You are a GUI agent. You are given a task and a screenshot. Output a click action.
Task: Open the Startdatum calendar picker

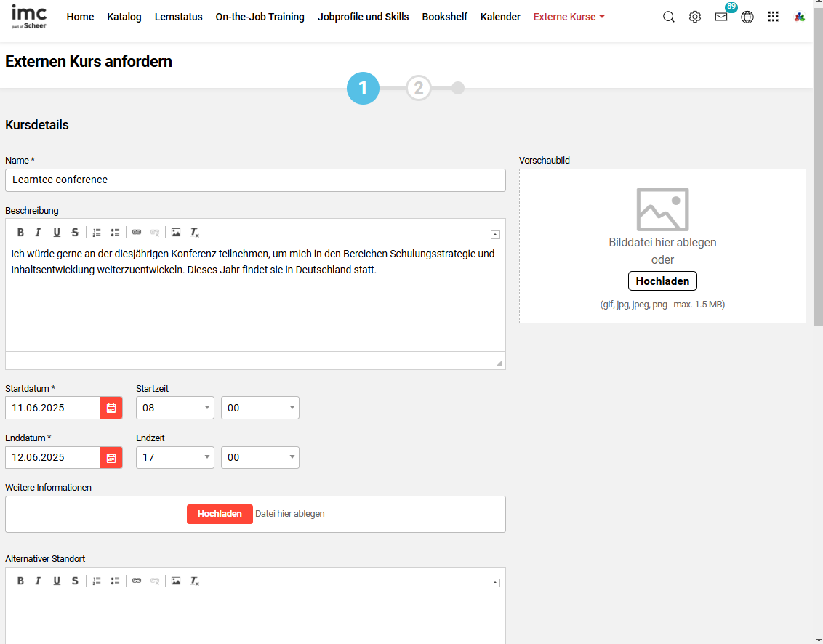click(x=111, y=408)
